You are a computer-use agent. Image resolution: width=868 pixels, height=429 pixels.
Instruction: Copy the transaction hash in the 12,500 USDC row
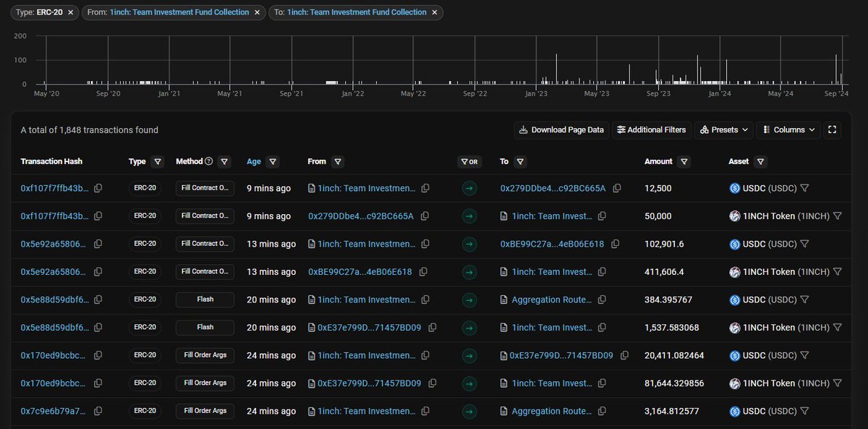click(98, 188)
